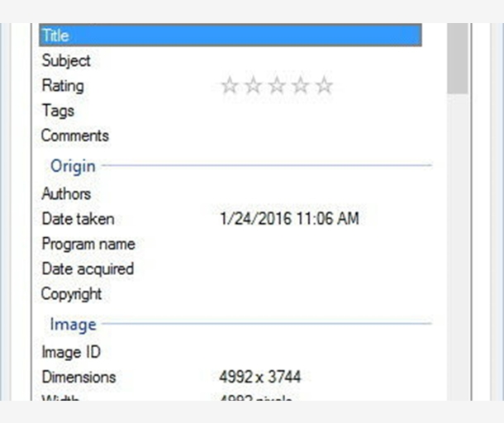Viewport: 504px width, 423px height.
Task: Click the Image ID property row
Action: [x=70, y=352]
